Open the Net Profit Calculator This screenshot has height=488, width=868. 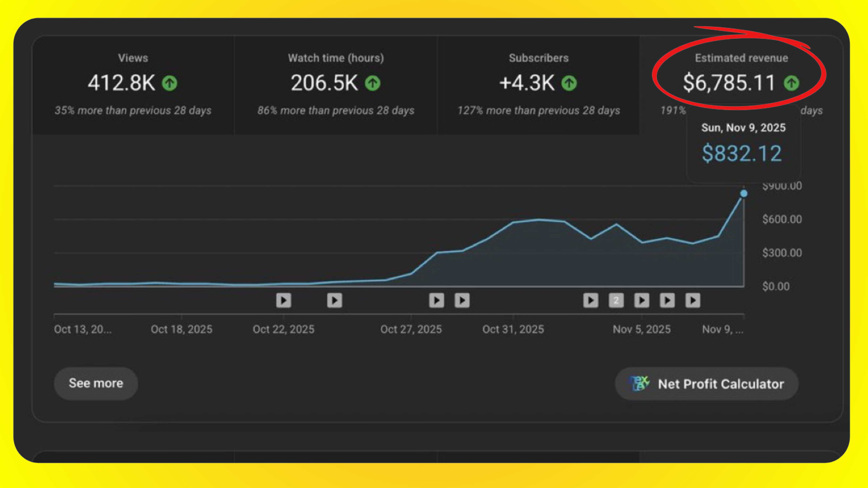point(707,384)
